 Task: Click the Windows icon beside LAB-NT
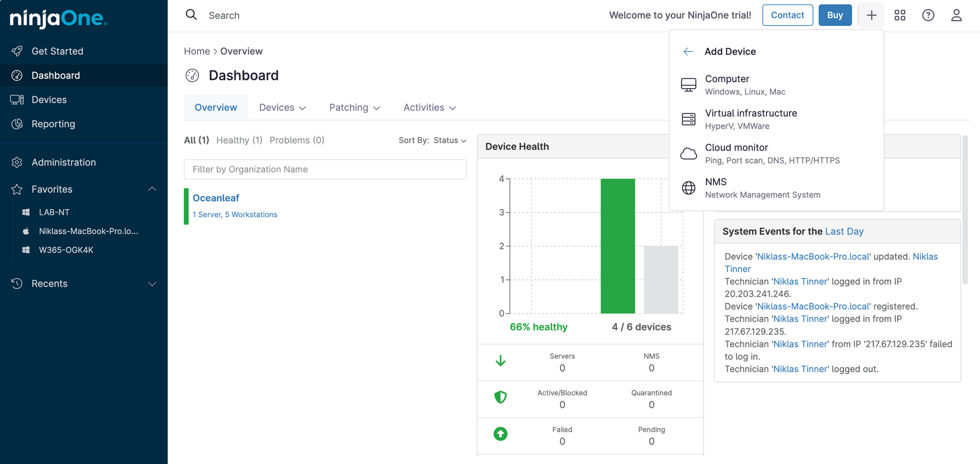(x=26, y=212)
